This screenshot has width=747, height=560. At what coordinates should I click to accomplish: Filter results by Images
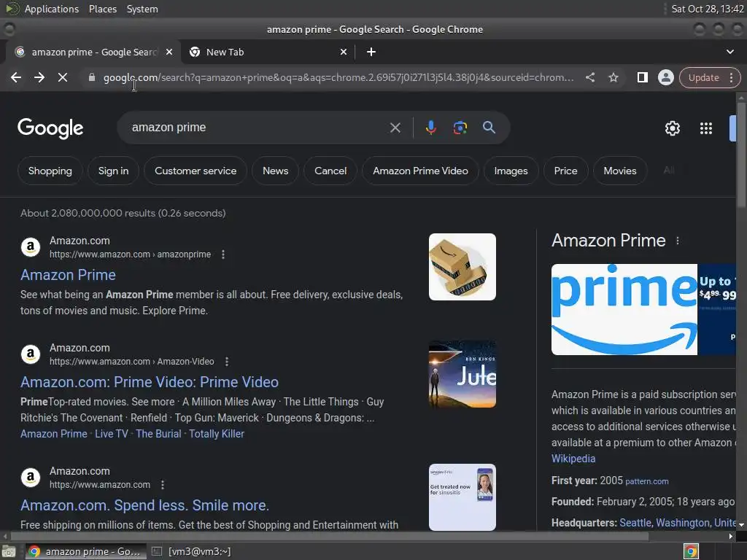(511, 171)
